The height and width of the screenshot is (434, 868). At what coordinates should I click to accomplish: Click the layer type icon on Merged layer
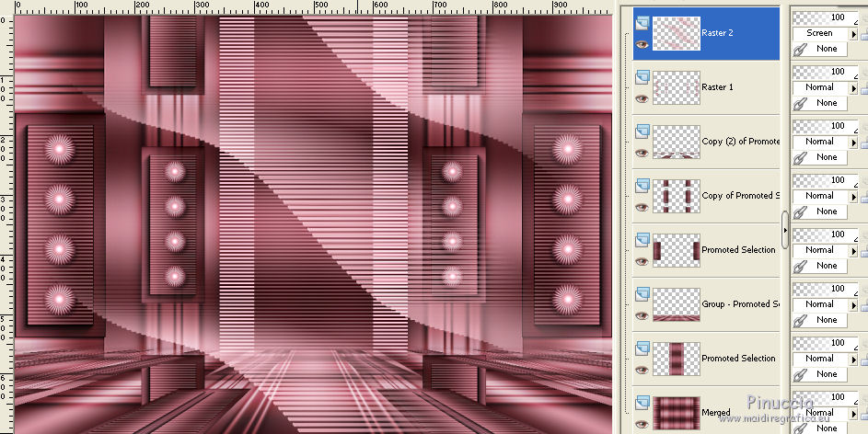(x=642, y=402)
